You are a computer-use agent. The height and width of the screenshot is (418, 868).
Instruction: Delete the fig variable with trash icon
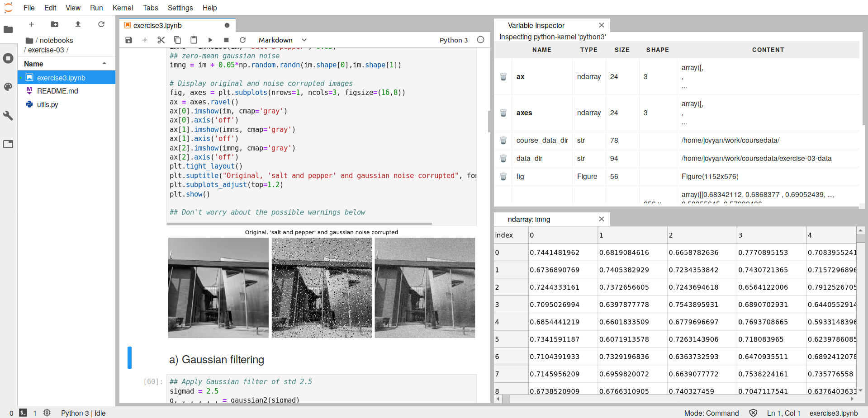503,176
